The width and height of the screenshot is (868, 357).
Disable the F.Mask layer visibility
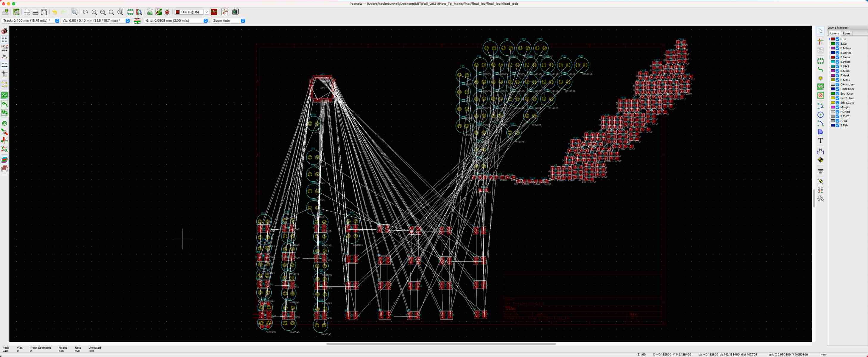(837, 76)
